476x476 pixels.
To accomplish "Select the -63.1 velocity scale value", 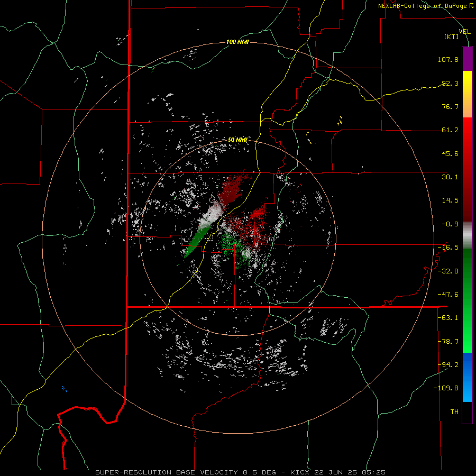I will point(448,318).
